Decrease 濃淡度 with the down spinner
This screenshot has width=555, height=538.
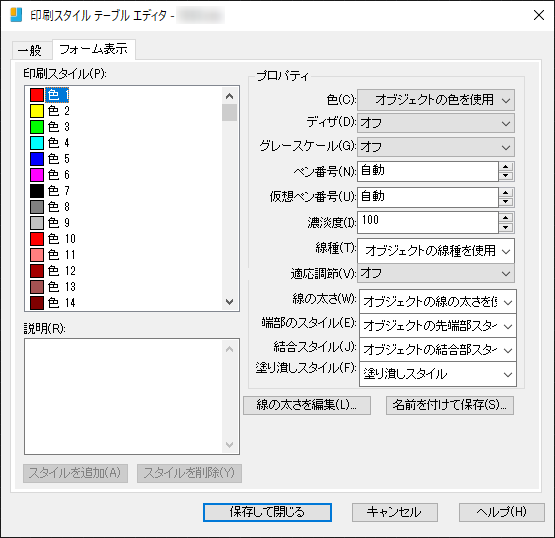(506, 228)
